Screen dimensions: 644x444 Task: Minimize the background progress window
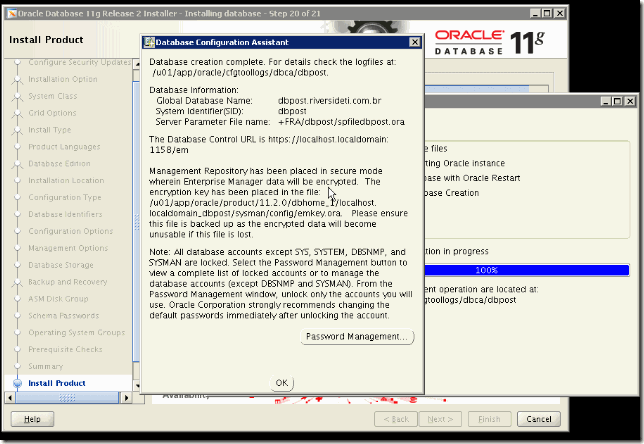click(605, 101)
